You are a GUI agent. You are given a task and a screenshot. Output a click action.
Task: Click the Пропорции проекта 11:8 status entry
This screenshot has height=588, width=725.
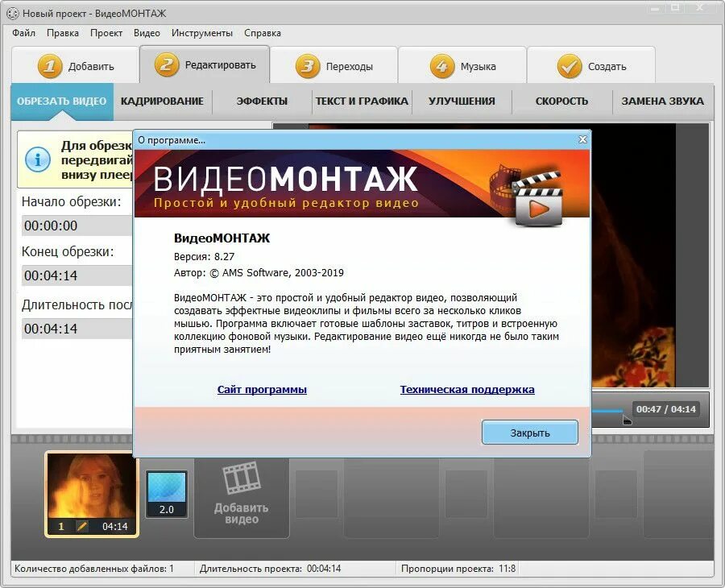click(x=458, y=569)
